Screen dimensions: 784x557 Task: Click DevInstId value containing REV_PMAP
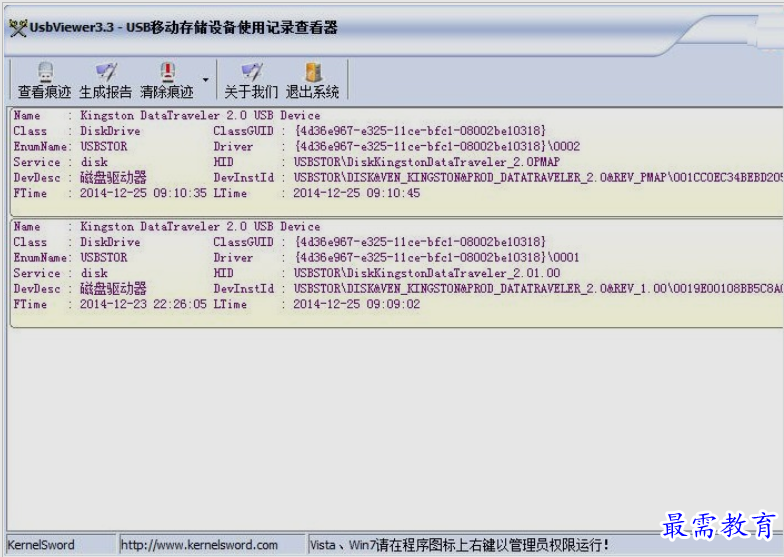click(538, 178)
